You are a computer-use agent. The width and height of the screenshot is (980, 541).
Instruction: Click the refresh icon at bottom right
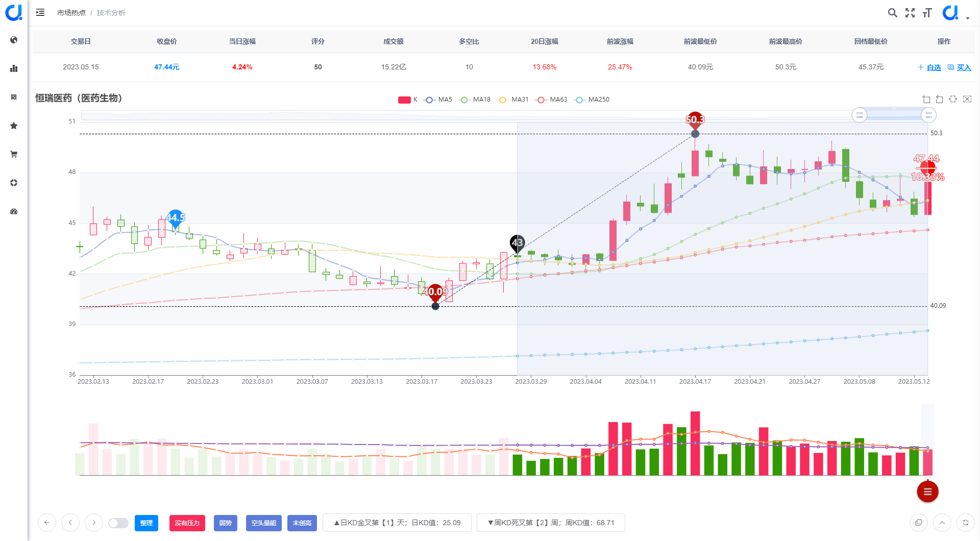pos(966,523)
